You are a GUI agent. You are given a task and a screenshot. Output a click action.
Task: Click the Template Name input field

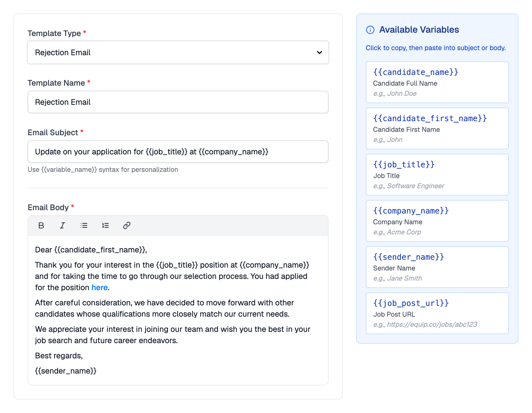[178, 102]
